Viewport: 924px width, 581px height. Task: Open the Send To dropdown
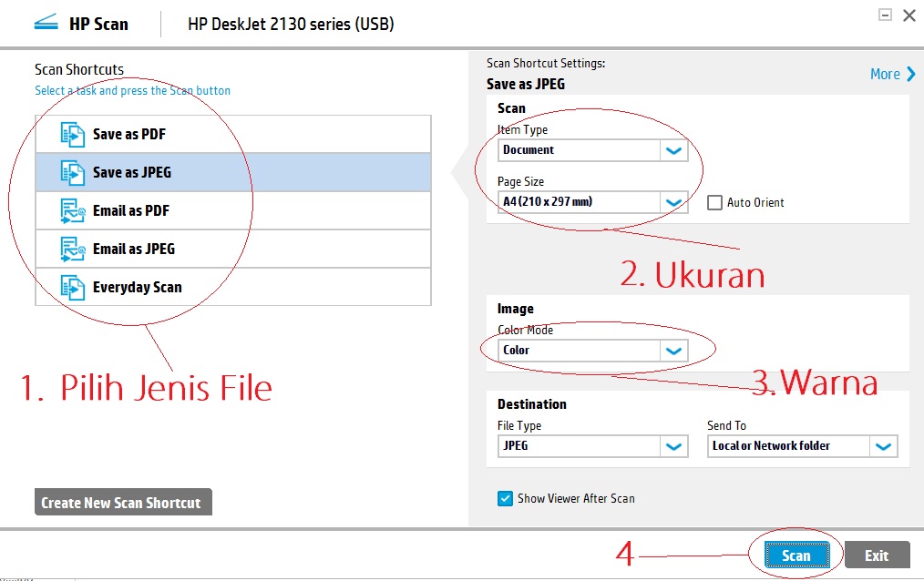click(x=803, y=446)
